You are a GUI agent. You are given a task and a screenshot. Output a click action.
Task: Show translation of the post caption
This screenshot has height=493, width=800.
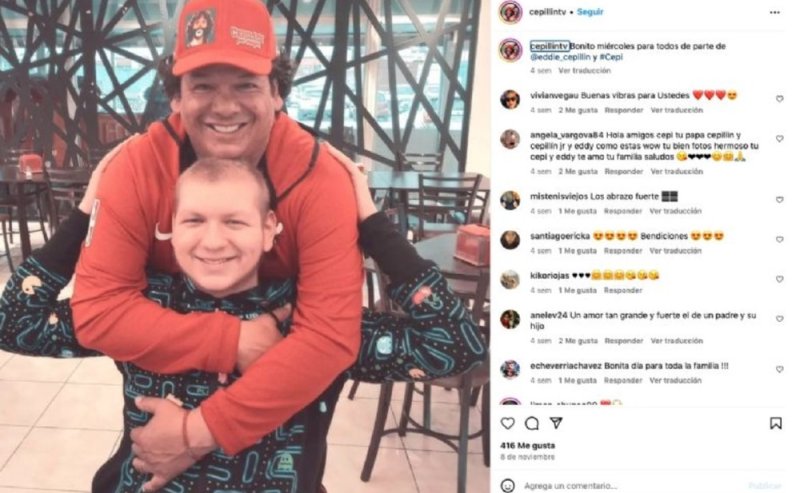click(x=584, y=70)
